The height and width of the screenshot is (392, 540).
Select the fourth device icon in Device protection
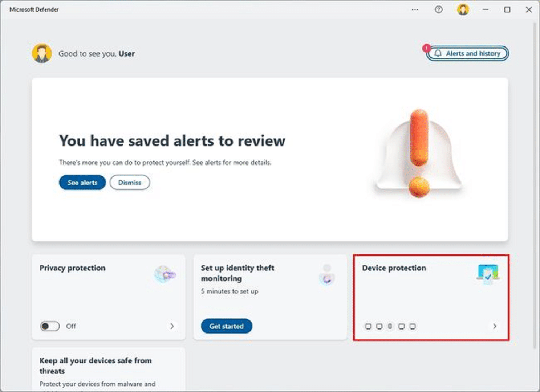pos(401,326)
